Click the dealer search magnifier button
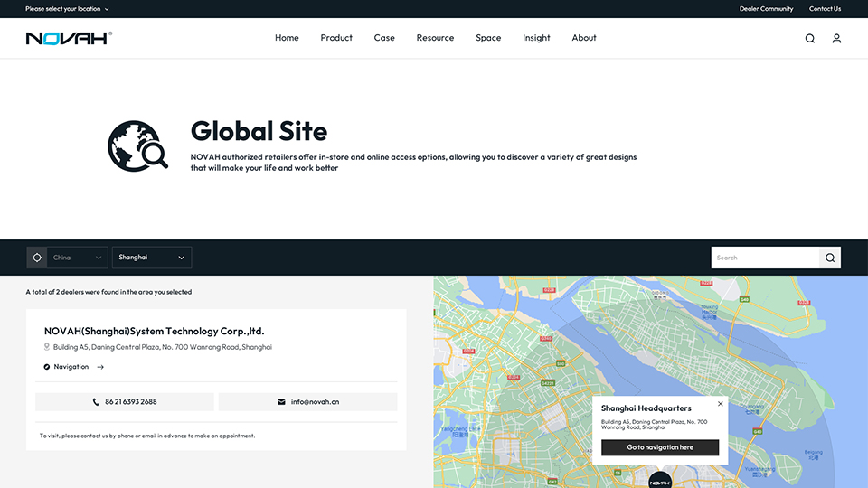 830,258
